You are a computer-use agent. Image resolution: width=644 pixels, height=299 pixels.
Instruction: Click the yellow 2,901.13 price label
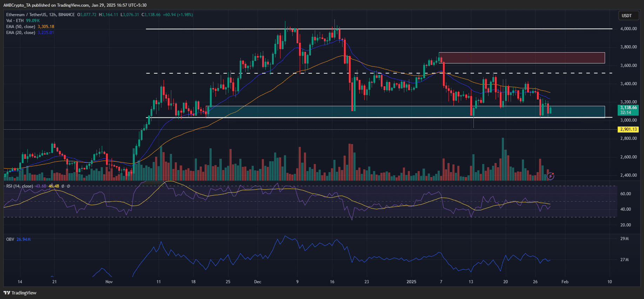[628, 129]
